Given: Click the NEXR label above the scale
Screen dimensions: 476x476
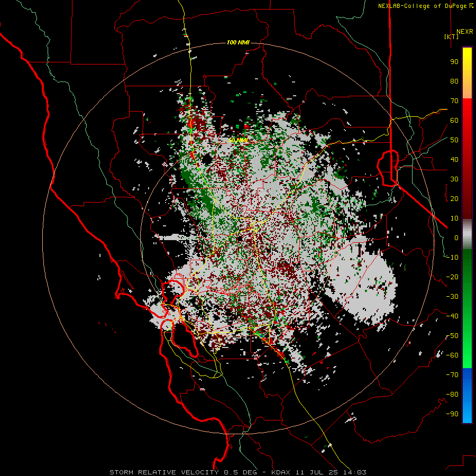Looking at the screenshot, I should [464, 32].
